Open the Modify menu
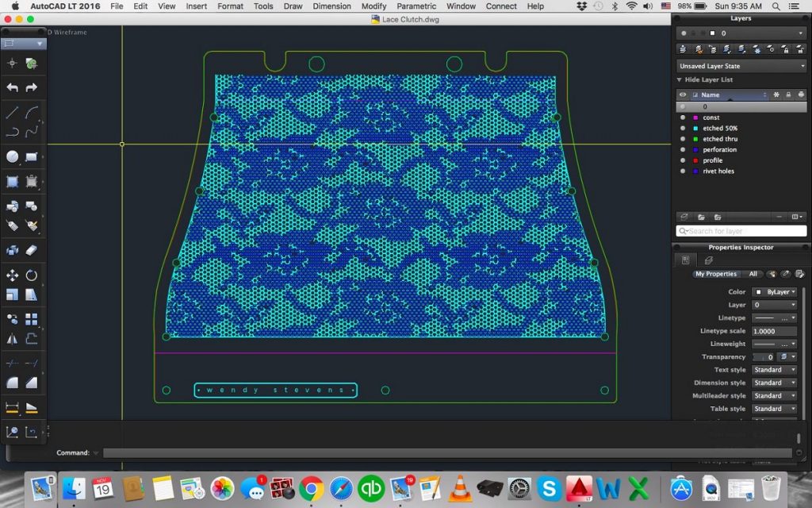The height and width of the screenshot is (508, 812). pos(373,6)
